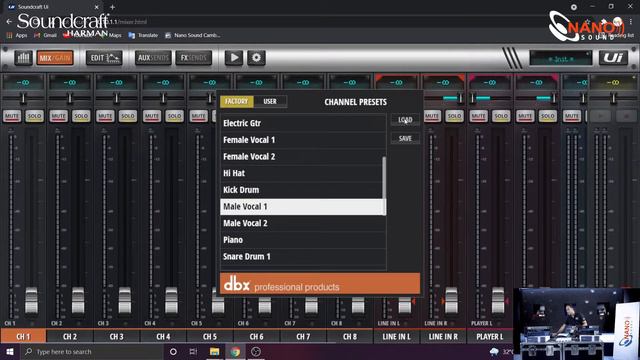
Task: Select the CH 4 channel strip label
Action: click(163, 337)
